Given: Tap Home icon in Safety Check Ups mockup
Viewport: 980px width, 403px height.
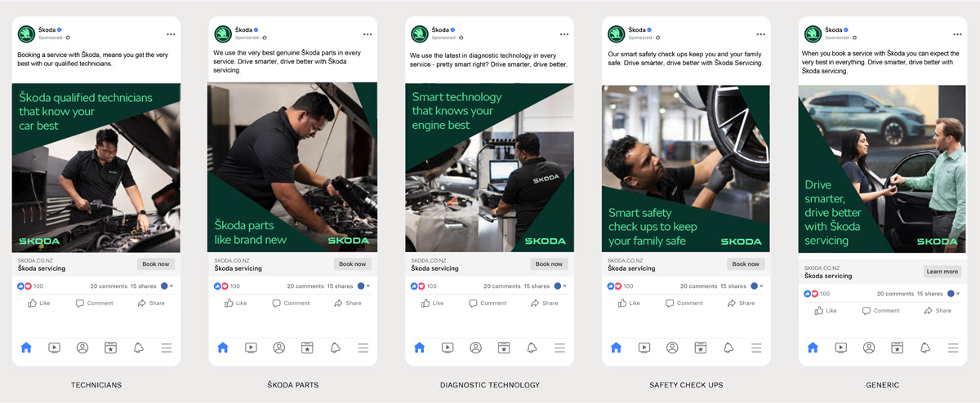Looking at the screenshot, I should coord(616,348).
